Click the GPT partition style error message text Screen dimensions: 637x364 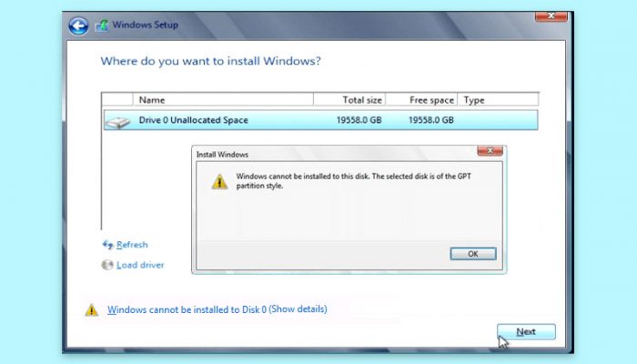tap(353, 181)
